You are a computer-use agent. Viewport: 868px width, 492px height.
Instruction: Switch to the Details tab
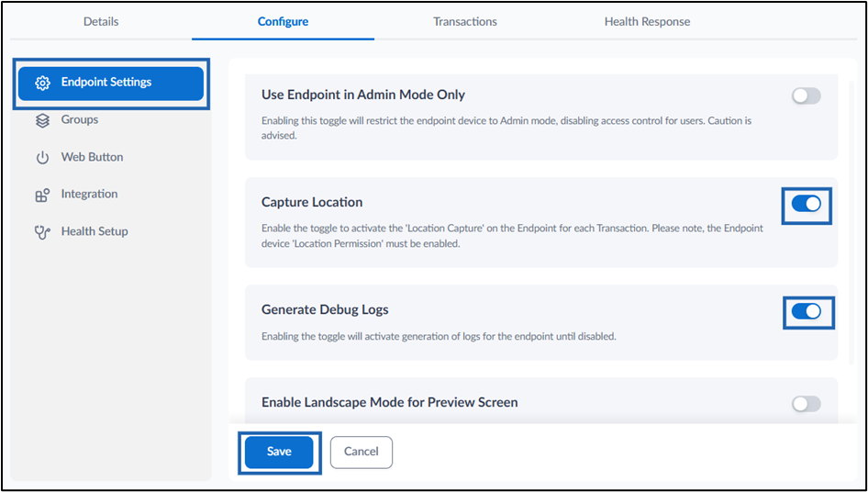101,22
